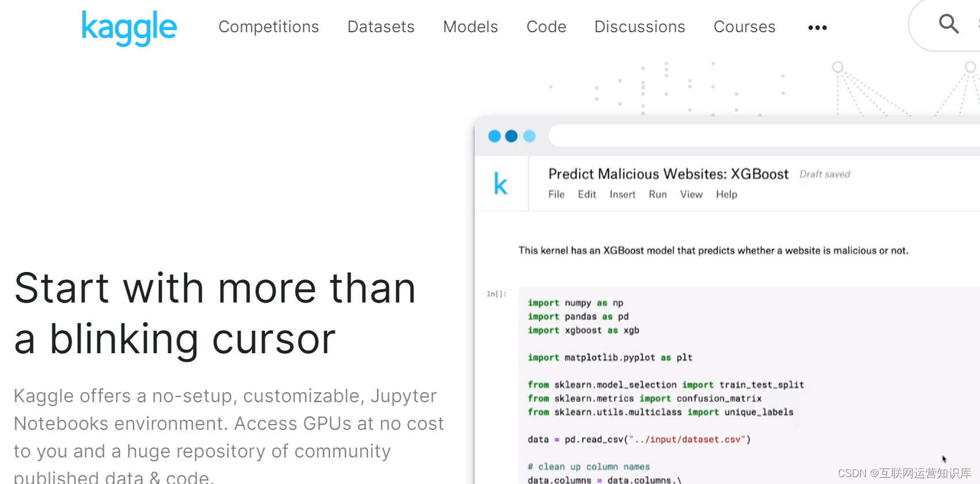Go to the Models section
Viewport: 980px width, 484px height.
pos(470,27)
